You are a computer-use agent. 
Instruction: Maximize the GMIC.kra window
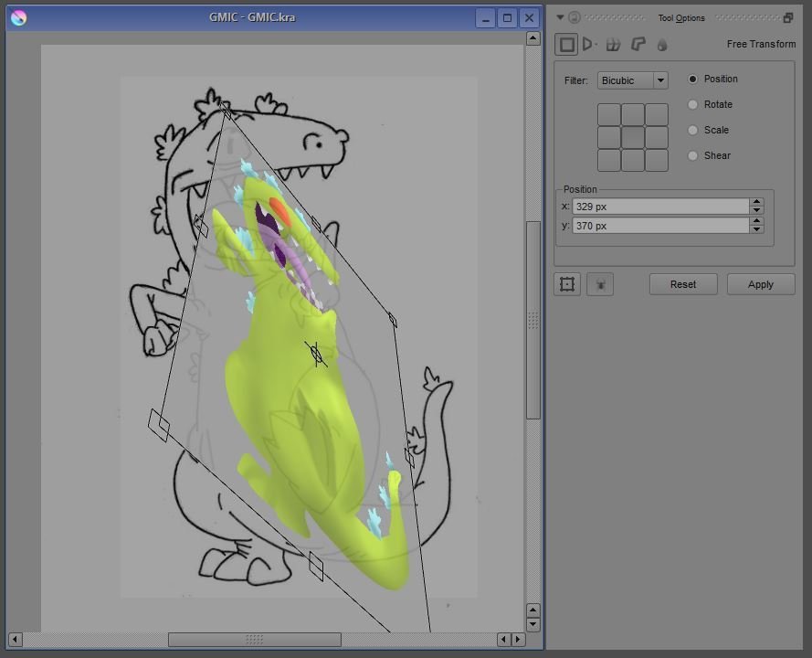(x=507, y=18)
